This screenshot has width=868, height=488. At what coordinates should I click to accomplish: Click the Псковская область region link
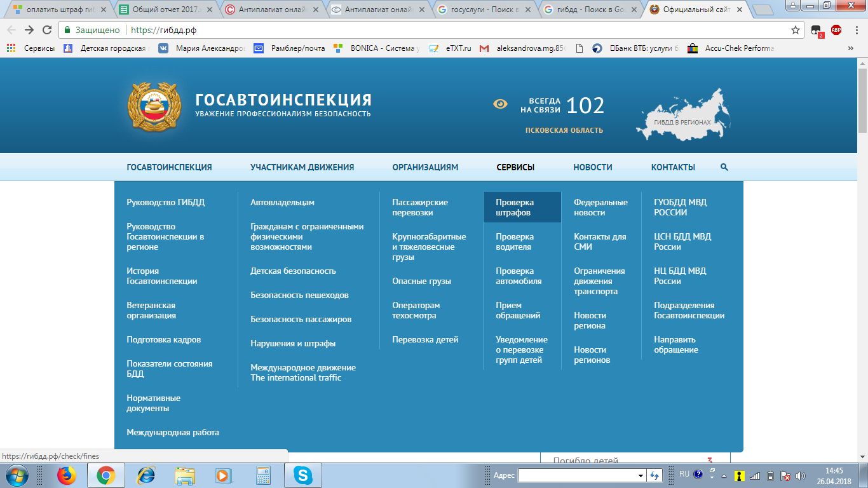pyautogui.click(x=564, y=130)
